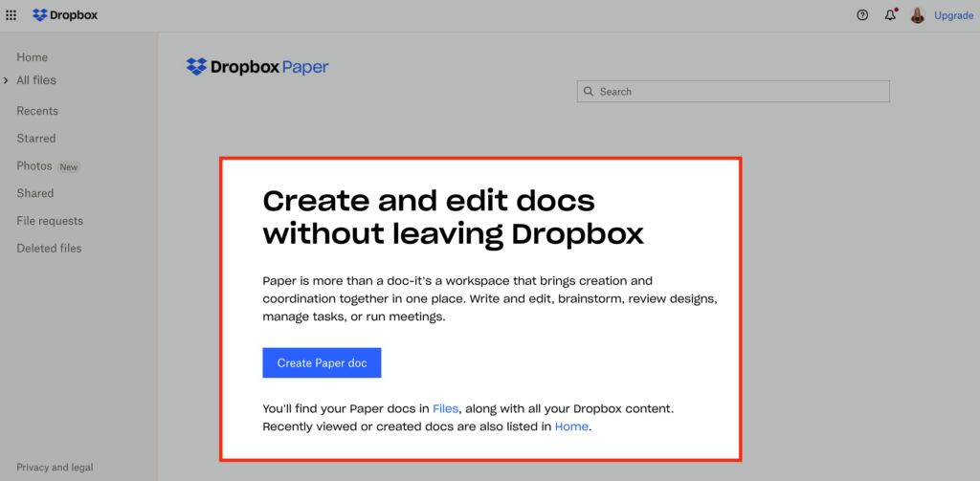Expand the All files chevron

pyautogui.click(x=7, y=80)
